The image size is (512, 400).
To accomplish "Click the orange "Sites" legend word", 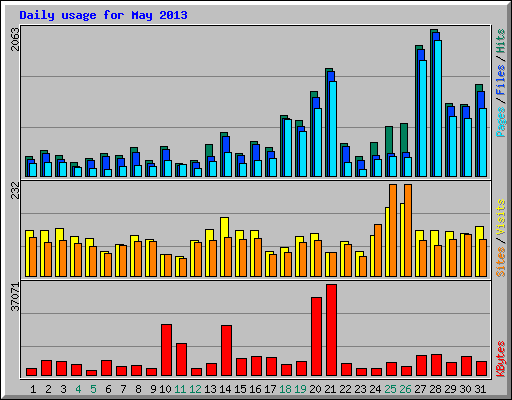I will click(x=501, y=262).
